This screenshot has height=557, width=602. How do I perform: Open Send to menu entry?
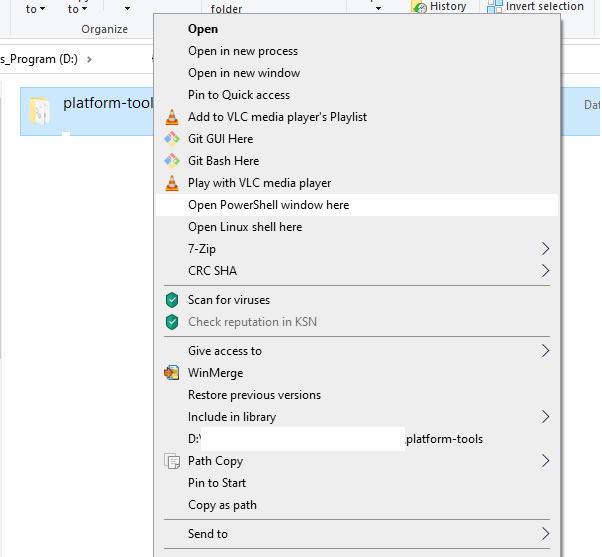357,534
